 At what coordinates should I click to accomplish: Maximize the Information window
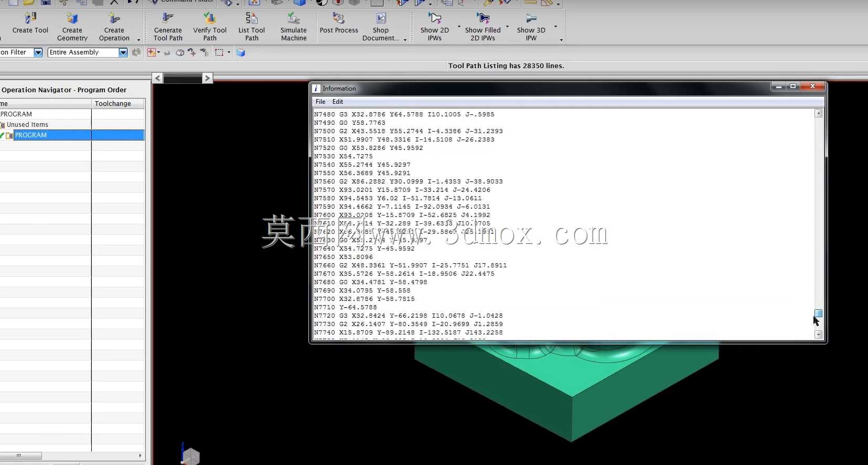793,86
